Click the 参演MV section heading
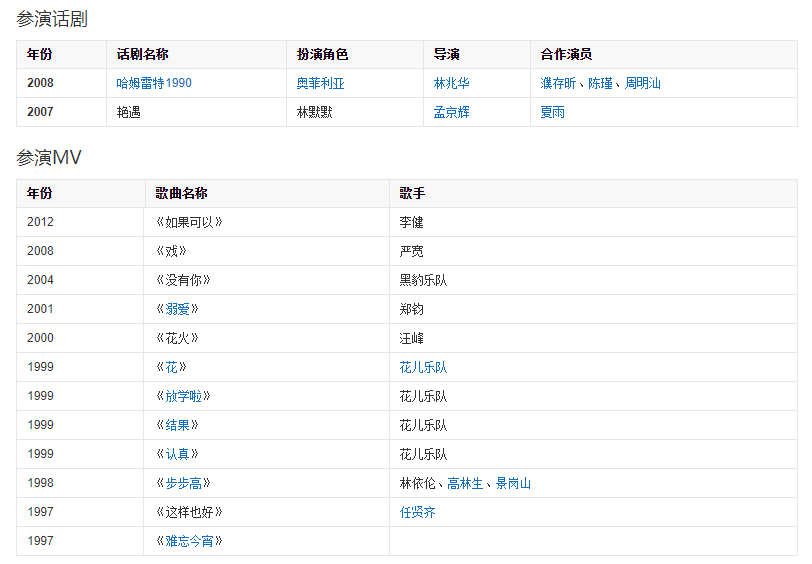Viewport: 812px width, 564px height. click(x=48, y=157)
